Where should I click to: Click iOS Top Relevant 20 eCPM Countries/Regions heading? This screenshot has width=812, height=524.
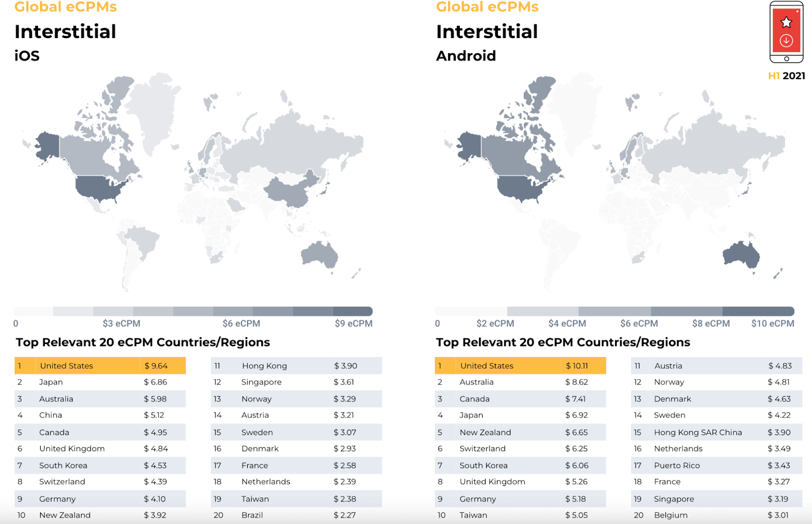coord(143,342)
